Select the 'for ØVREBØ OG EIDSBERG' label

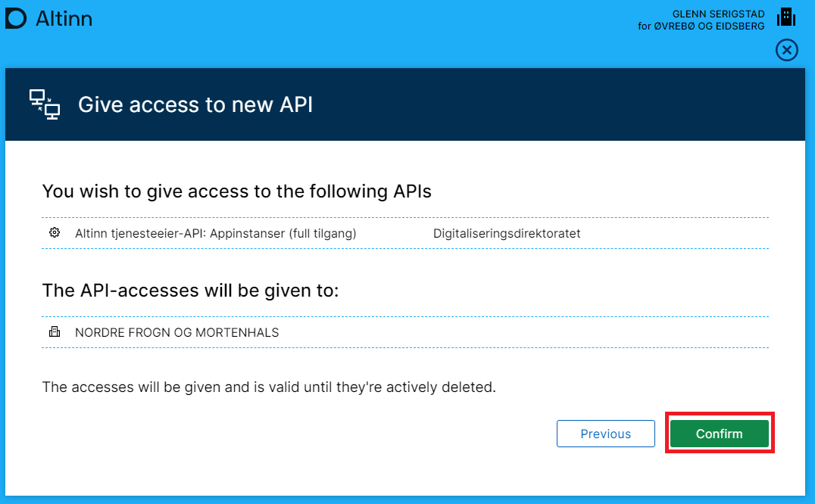(x=701, y=26)
